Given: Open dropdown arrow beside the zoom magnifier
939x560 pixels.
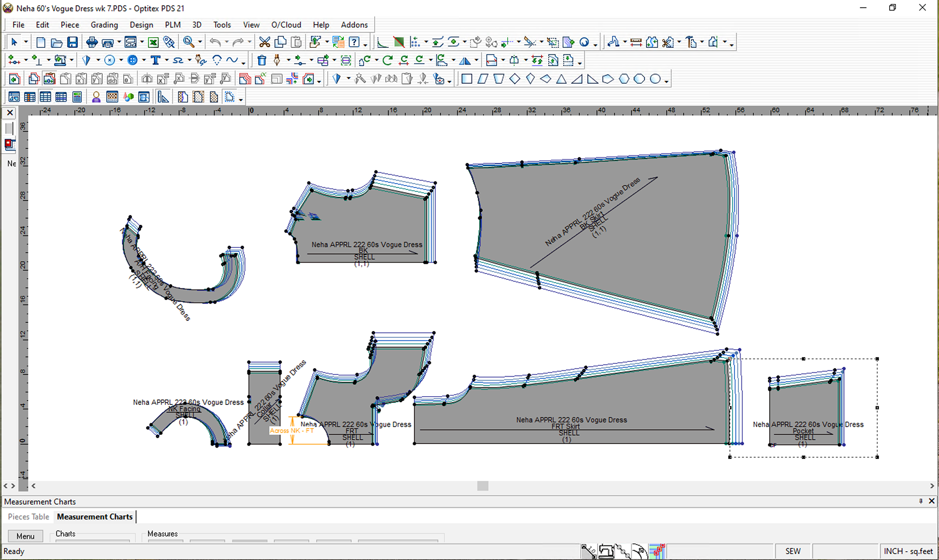Looking at the screenshot, I should coord(200,43).
